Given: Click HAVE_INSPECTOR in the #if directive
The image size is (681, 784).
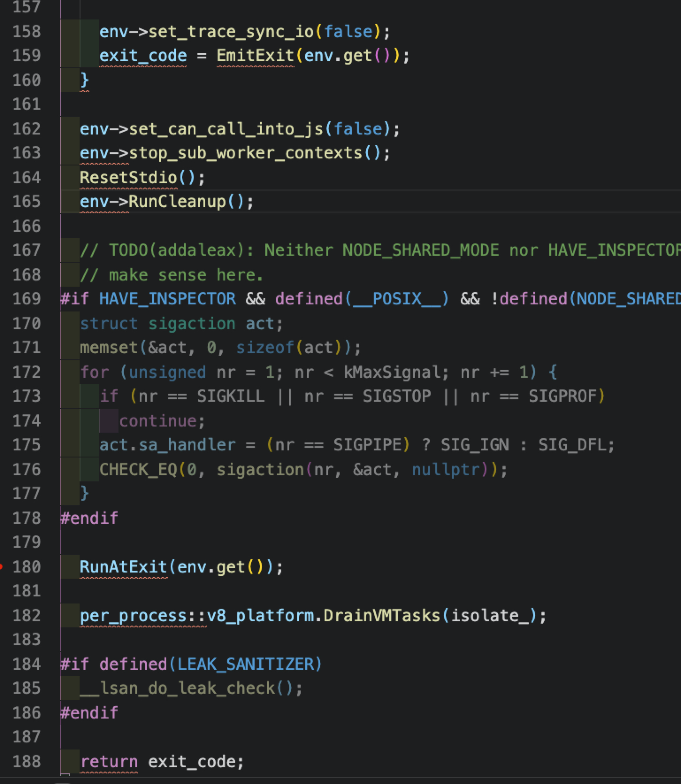Looking at the screenshot, I should point(168,299).
